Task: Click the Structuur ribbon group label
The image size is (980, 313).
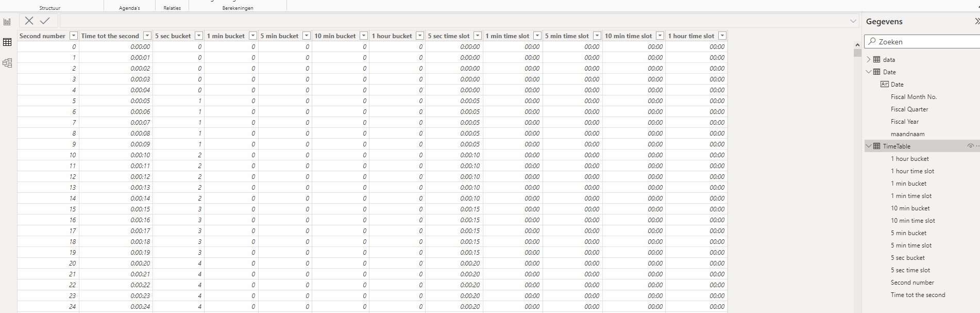Action: tap(50, 8)
